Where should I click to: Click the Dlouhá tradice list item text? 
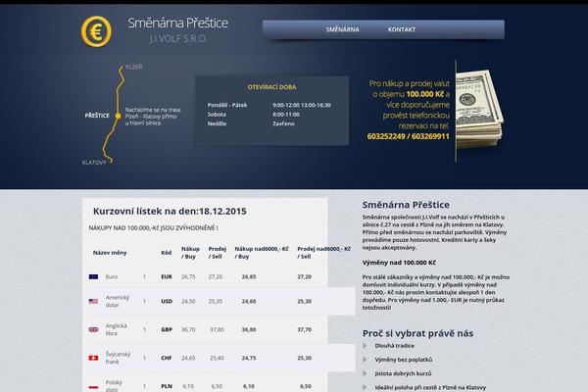(x=395, y=346)
